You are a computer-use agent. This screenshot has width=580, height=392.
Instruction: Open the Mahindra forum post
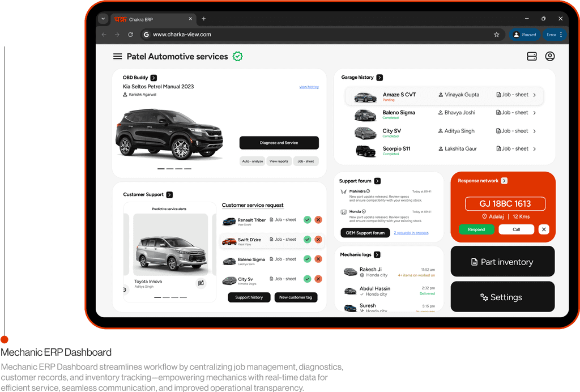386,195
